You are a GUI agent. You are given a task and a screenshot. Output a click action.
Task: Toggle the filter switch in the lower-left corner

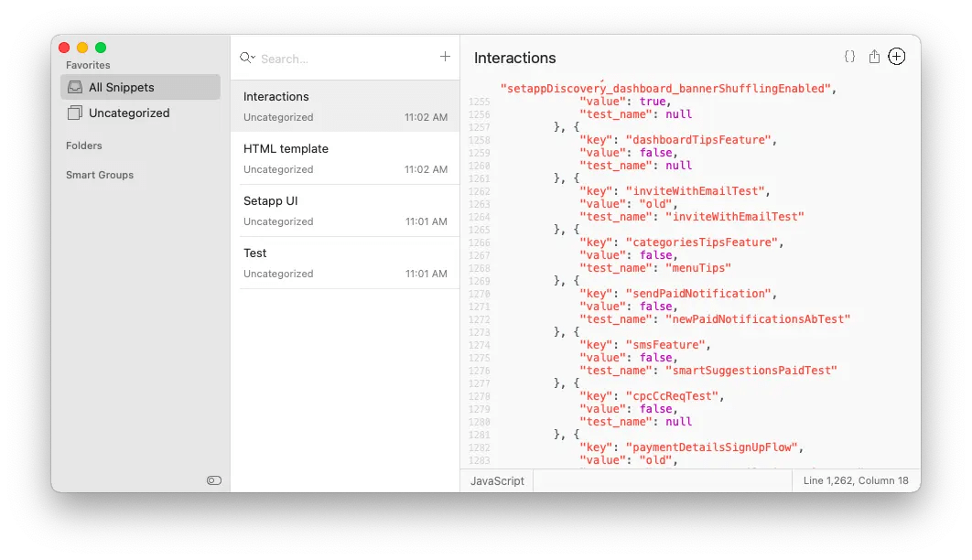tap(213, 479)
